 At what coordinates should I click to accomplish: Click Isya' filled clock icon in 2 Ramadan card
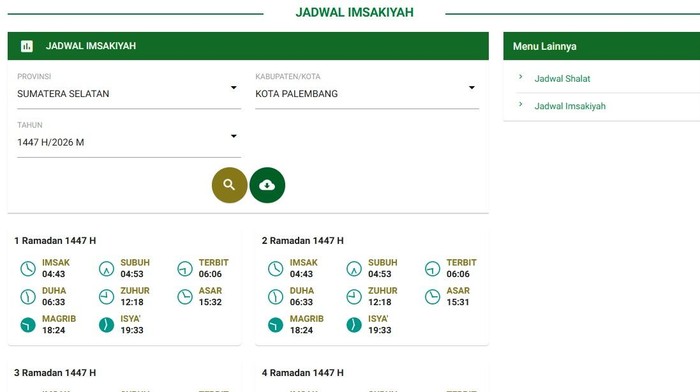pos(354,325)
